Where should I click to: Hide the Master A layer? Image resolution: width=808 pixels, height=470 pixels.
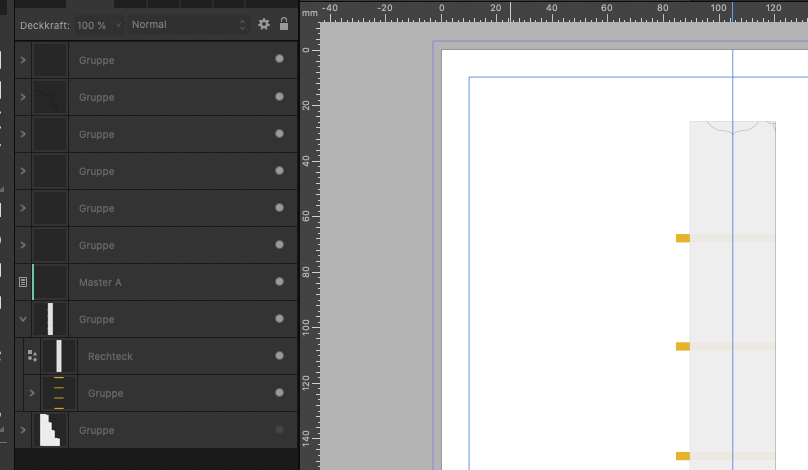279,282
